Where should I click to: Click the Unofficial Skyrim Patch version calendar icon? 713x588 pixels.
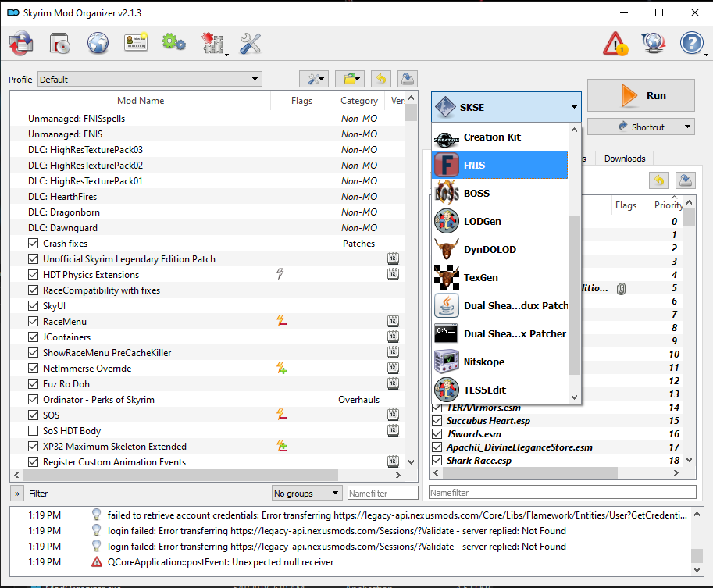coord(393,258)
